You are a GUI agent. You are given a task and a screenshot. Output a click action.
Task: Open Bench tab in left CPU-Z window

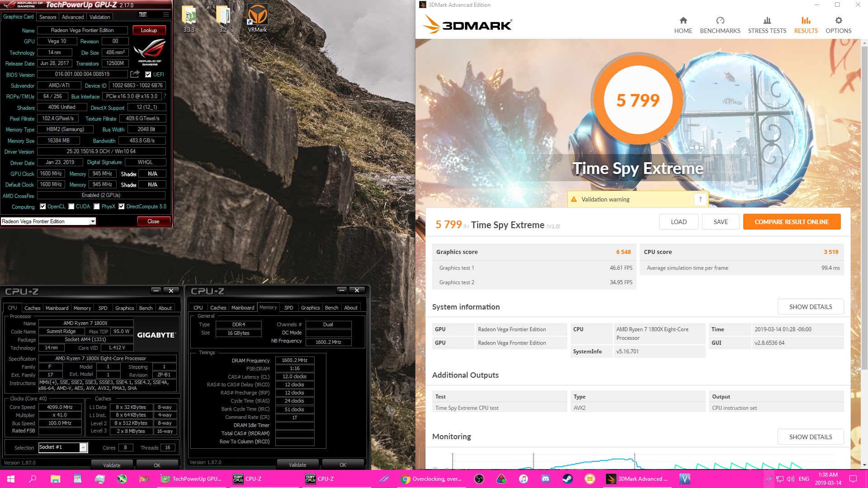146,308
